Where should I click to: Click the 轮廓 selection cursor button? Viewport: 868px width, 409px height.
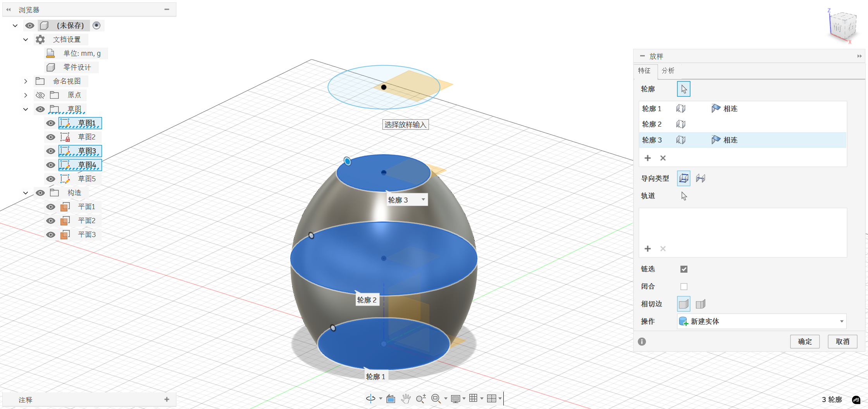click(x=684, y=89)
